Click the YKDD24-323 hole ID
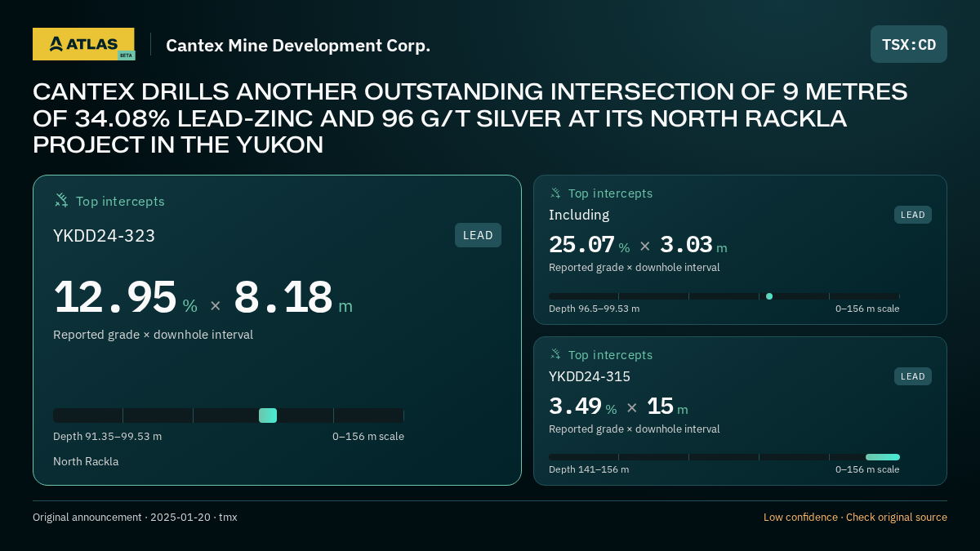The image size is (980, 551). tap(104, 236)
